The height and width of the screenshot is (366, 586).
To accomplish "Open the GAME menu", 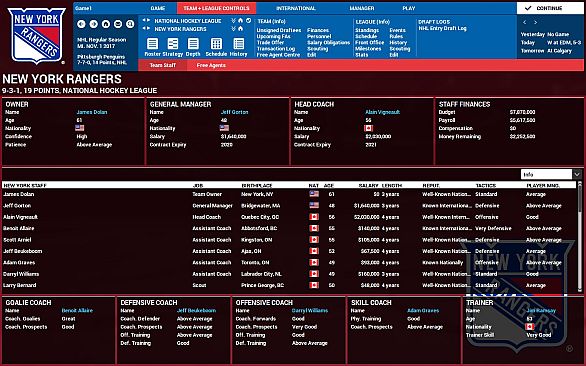I will 158,8.
